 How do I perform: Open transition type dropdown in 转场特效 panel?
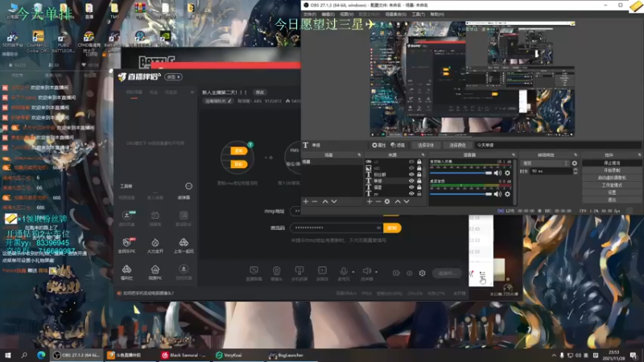[545, 163]
